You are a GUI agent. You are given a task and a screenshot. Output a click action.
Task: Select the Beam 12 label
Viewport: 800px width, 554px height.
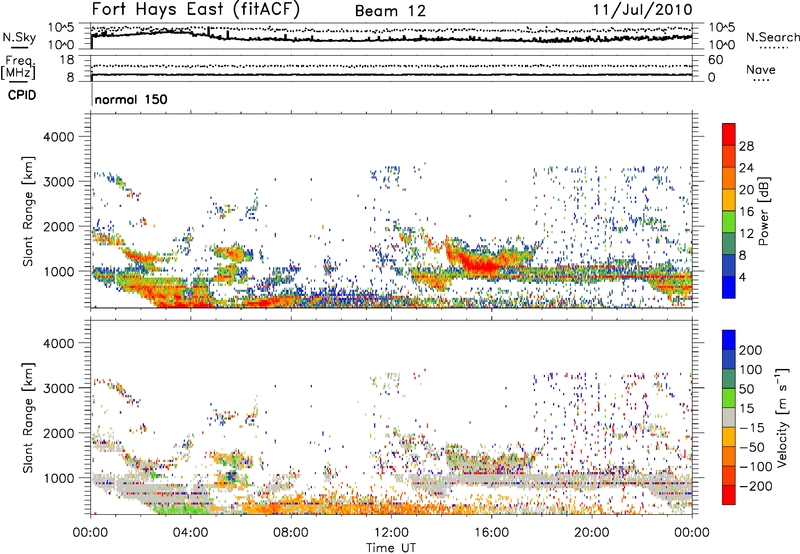[390, 11]
